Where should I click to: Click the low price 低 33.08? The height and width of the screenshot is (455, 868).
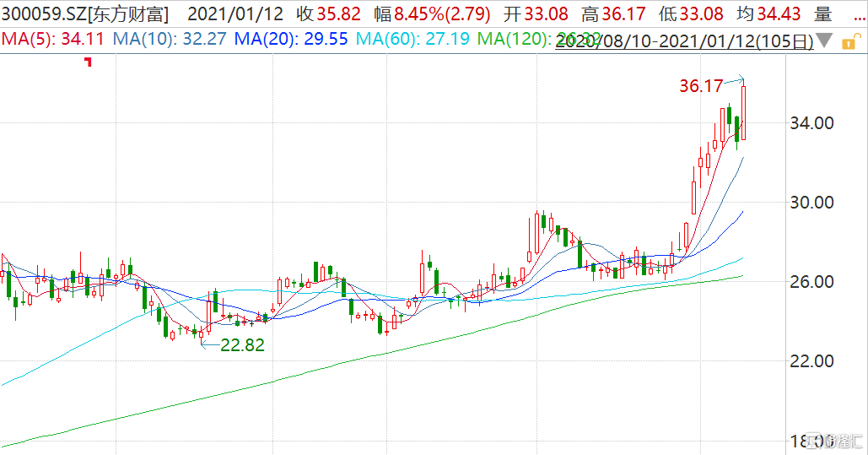(x=691, y=14)
